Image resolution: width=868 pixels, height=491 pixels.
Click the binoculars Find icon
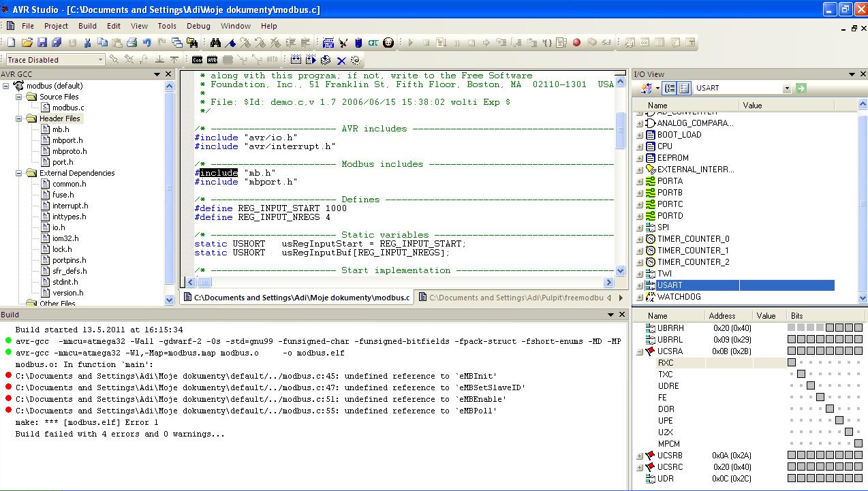point(215,42)
